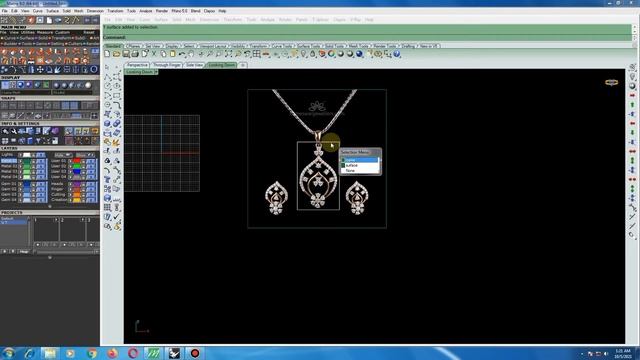Click the black check mark icon in vertical toolbar
640x360 pixels.
[116, 217]
